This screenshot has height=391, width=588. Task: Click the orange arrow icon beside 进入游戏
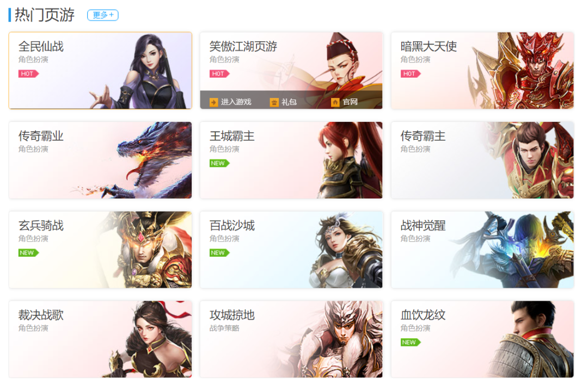pos(214,102)
